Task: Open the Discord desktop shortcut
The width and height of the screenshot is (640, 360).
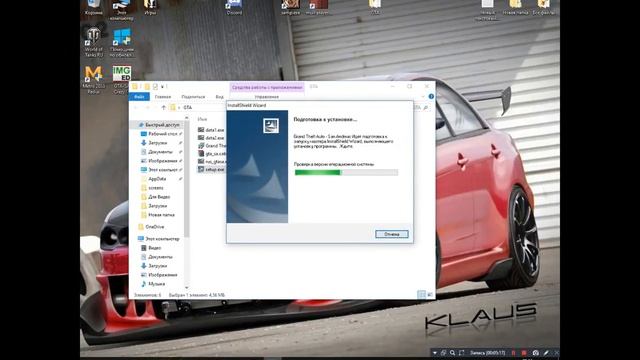Action: pos(234,7)
